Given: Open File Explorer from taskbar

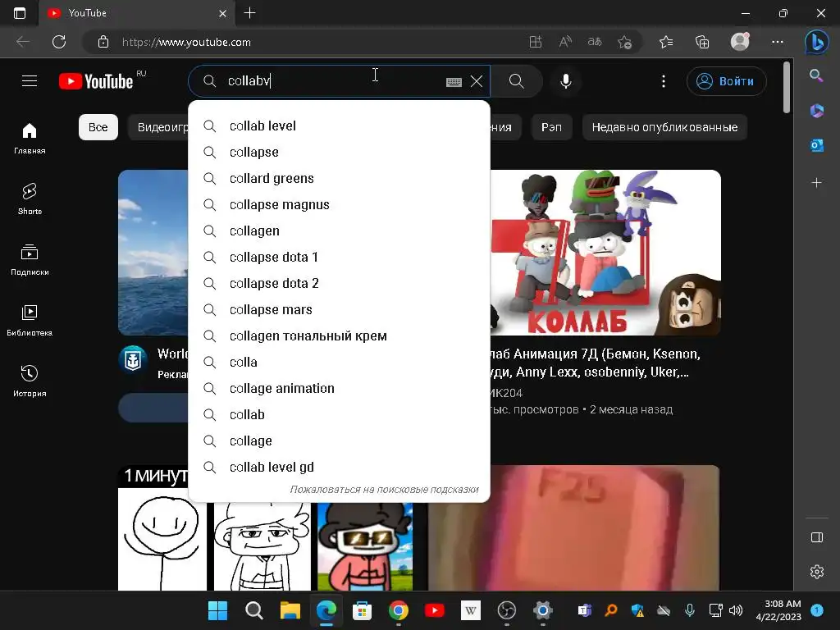Looking at the screenshot, I should coord(290,610).
